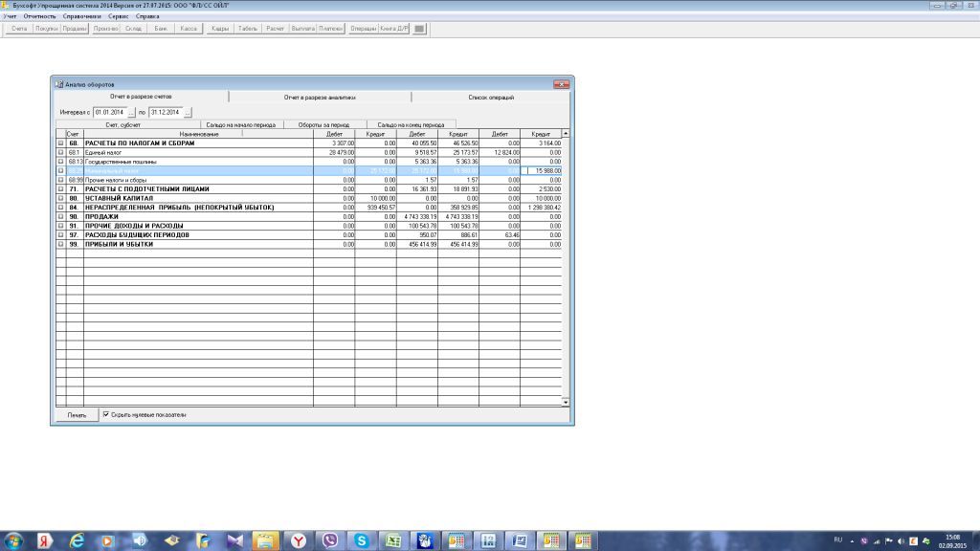The image size is (980, 551).
Task: Open Viber from the taskbar
Action: pyautogui.click(x=330, y=540)
